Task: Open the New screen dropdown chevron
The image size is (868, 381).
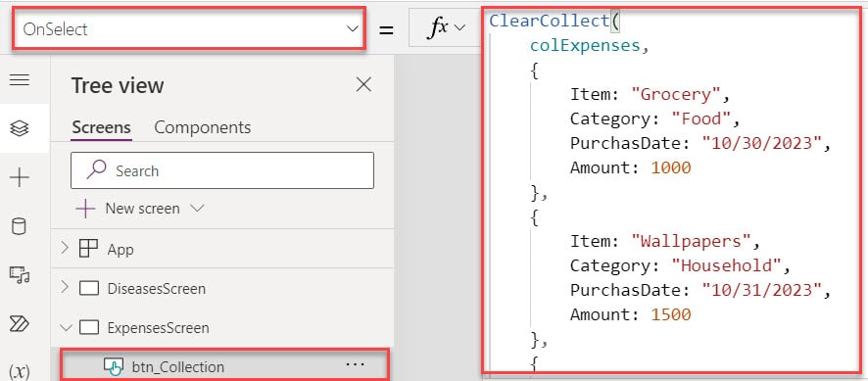Action: (197, 209)
